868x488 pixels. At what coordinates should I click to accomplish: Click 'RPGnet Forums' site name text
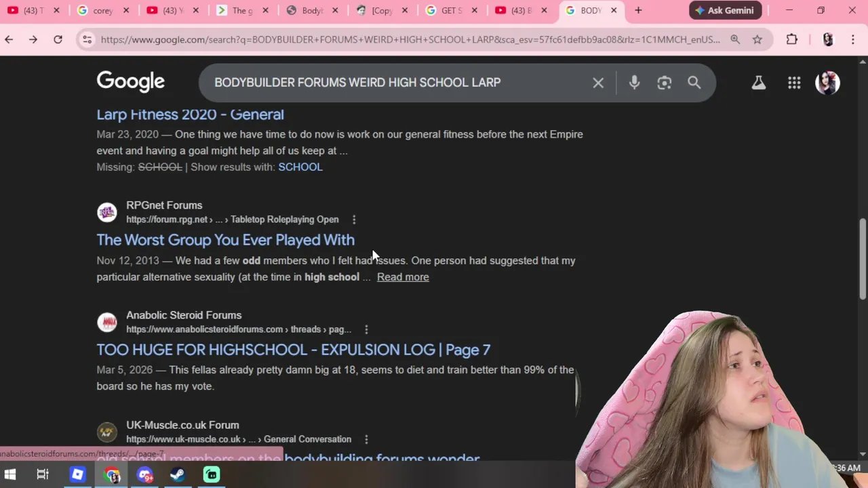(x=164, y=205)
